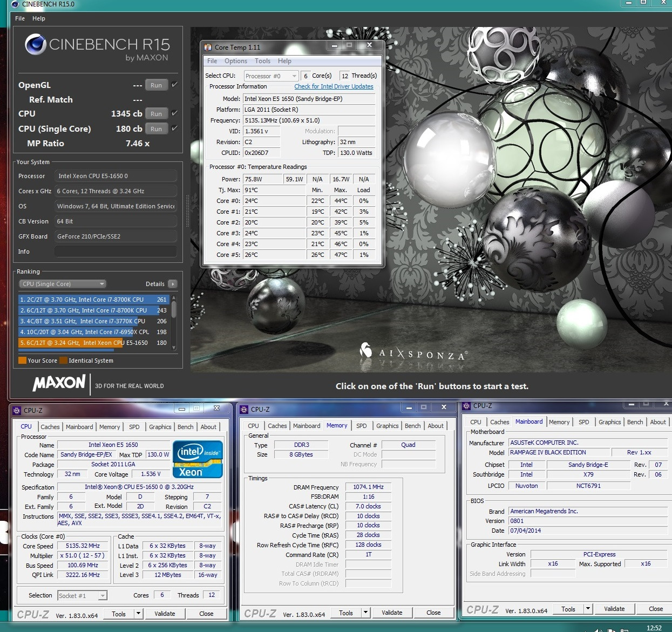Screen dimensions: 672x632
Task: Click Check for Intel Driver Updates link
Action: point(334,86)
